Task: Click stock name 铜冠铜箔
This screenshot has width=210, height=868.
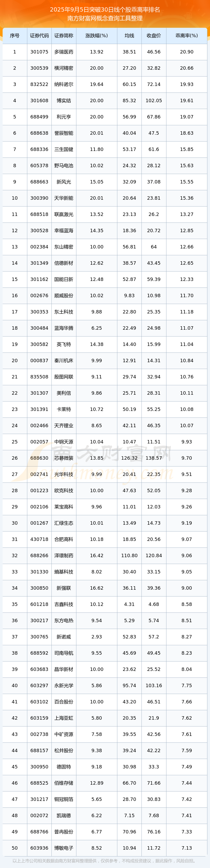Action: pos(64,799)
